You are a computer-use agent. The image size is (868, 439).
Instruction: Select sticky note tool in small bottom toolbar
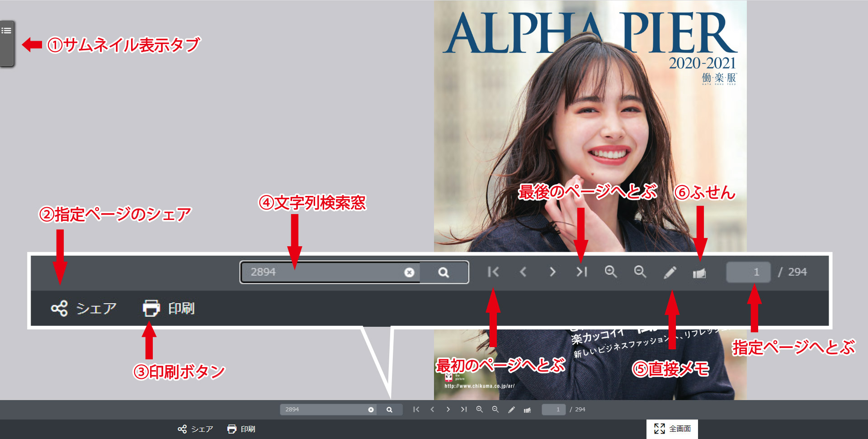click(527, 410)
